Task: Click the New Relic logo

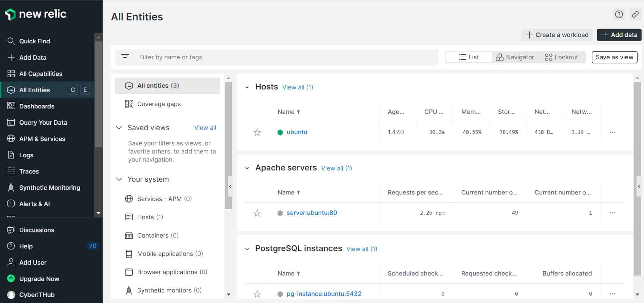Action: (x=36, y=14)
